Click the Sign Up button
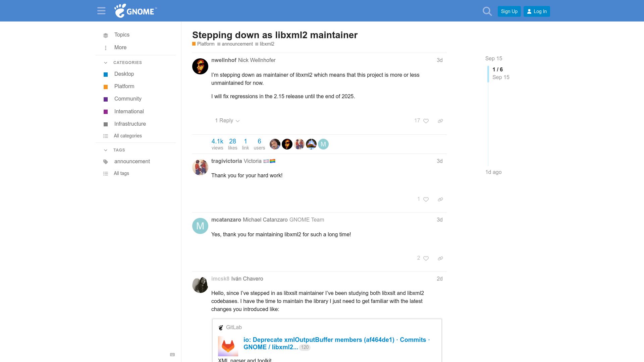Image resolution: width=644 pixels, height=362 pixels. pyautogui.click(x=509, y=11)
